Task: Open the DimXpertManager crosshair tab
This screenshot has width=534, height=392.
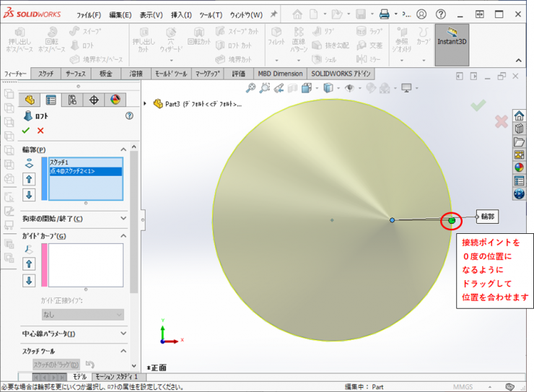Action: tap(94, 100)
